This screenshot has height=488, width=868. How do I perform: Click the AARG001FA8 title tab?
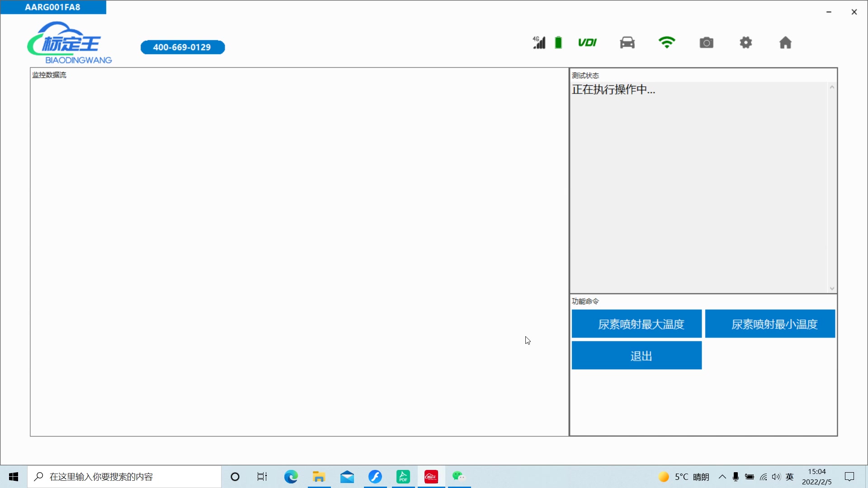click(53, 7)
